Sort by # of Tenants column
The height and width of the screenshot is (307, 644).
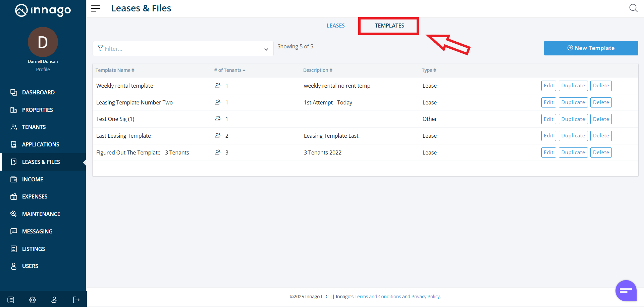[230, 70]
